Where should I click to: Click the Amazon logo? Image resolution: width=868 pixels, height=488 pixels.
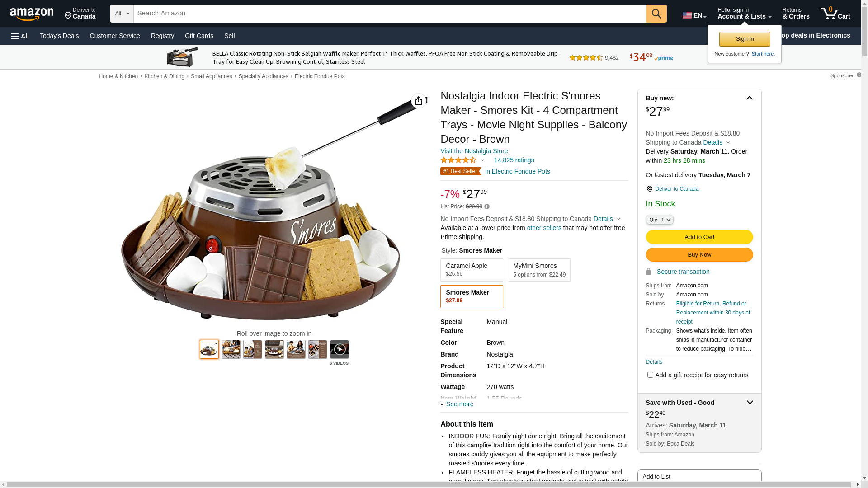pyautogui.click(x=32, y=14)
